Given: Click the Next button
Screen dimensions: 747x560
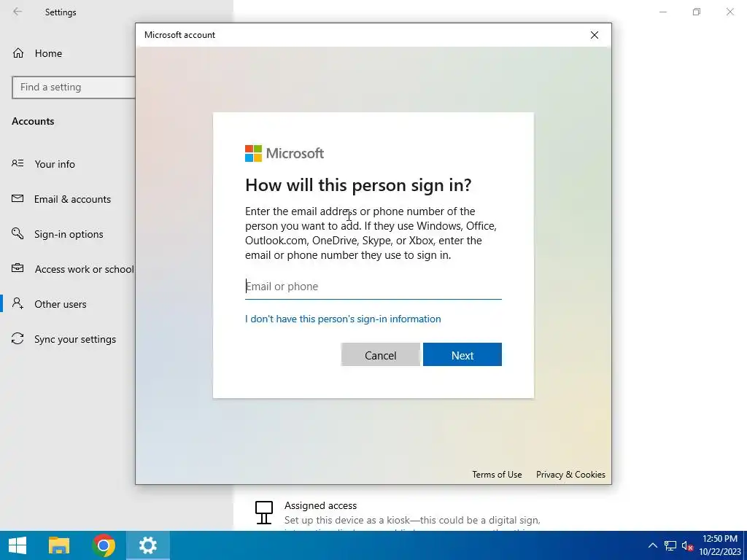Looking at the screenshot, I should point(462,355).
